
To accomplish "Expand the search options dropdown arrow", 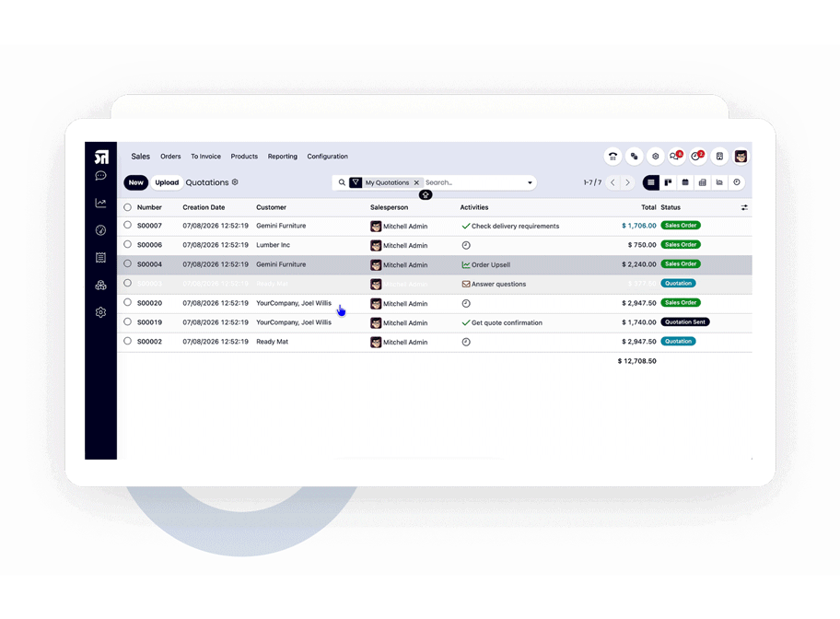I will pos(530,182).
